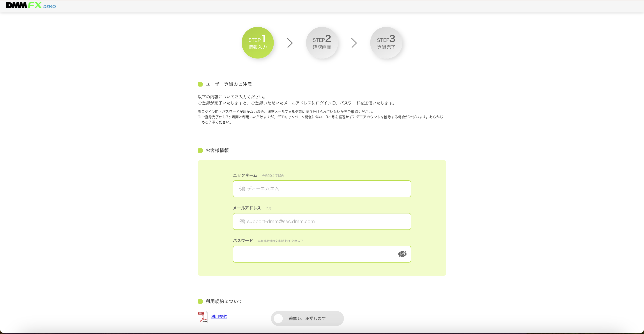Viewport: 644px width, 334px height.
Task: Click arrow between STEP 1 and STEP 2
Action: [290, 43]
